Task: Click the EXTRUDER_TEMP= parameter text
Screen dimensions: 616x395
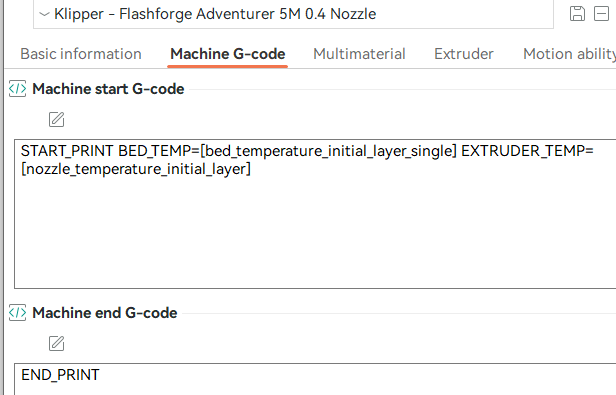Action: pyautogui.click(x=527, y=151)
